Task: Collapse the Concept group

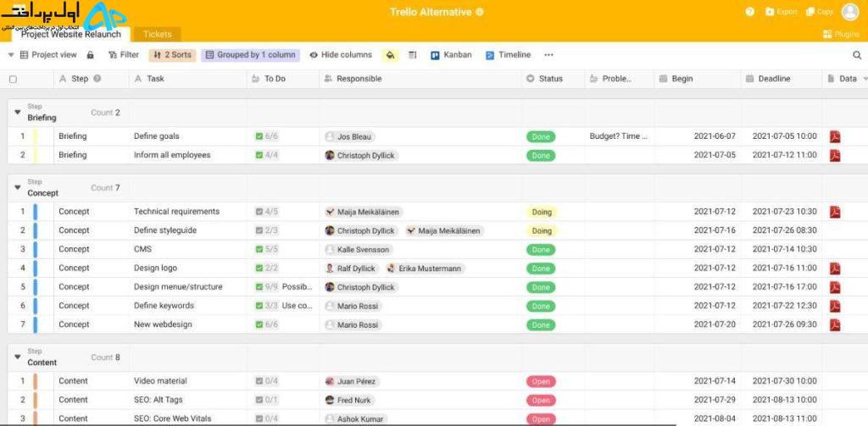Action: point(17,187)
